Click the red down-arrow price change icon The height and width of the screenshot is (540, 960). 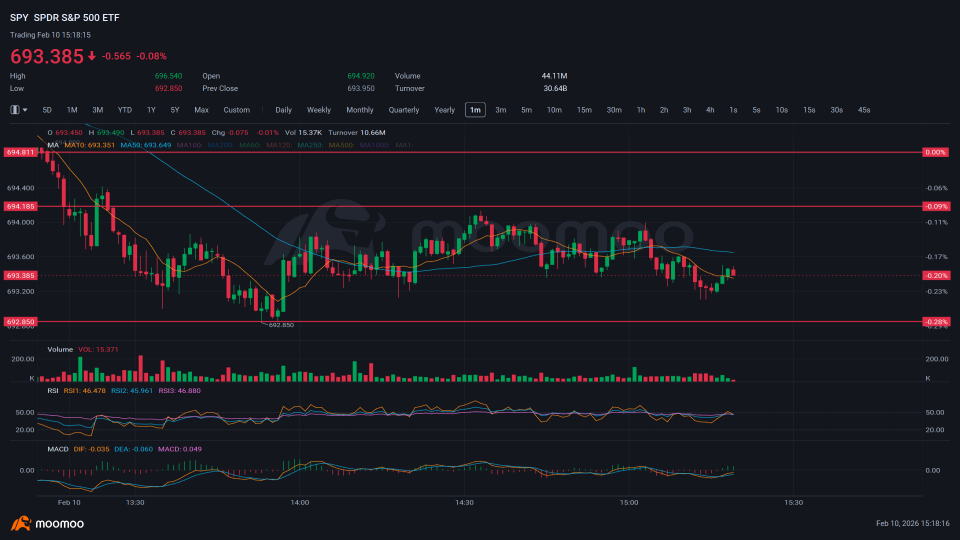(x=92, y=56)
